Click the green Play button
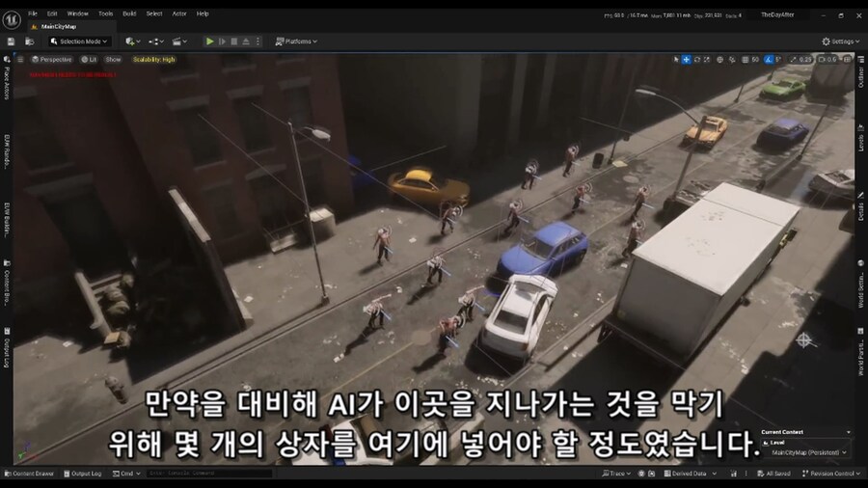The width and height of the screenshot is (868, 488). [x=210, y=41]
